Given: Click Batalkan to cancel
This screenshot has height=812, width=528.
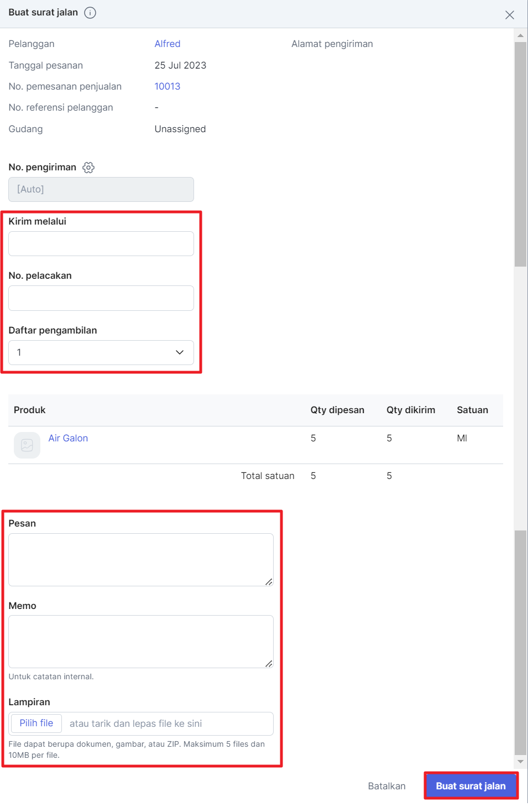Looking at the screenshot, I should [387, 786].
